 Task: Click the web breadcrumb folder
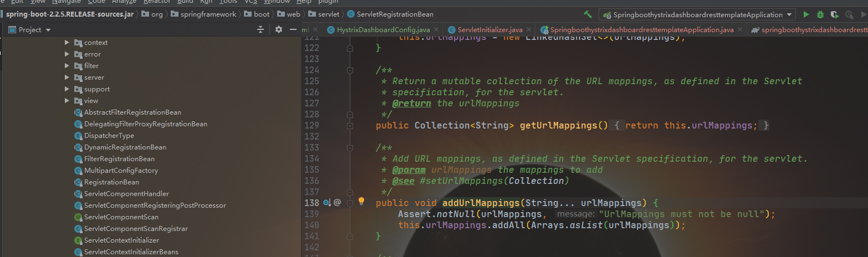[289, 14]
